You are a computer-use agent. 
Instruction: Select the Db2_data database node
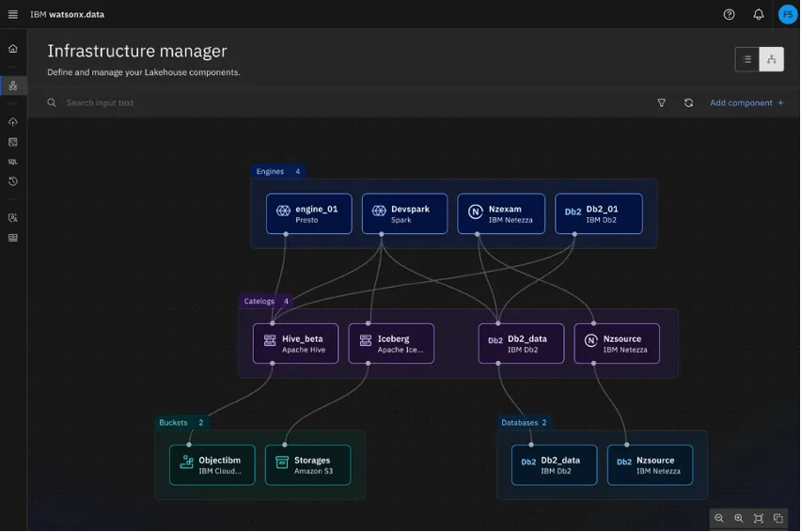pyautogui.click(x=555, y=465)
